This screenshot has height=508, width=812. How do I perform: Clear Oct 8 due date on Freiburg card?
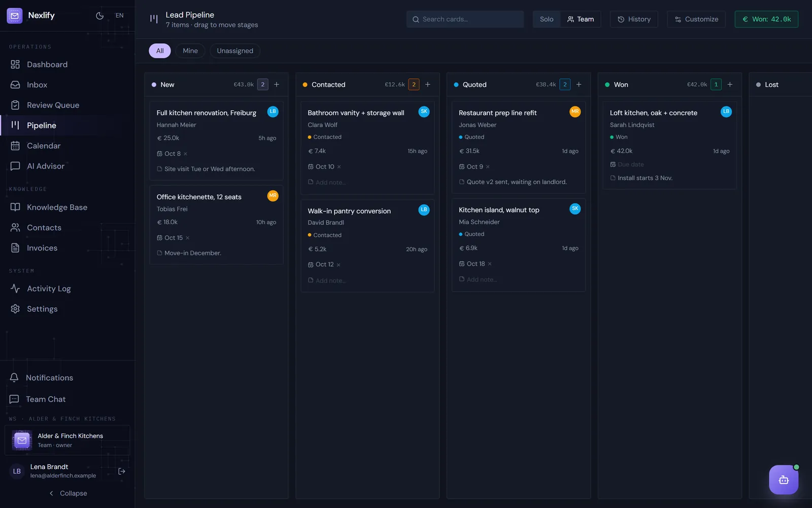click(x=185, y=154)
